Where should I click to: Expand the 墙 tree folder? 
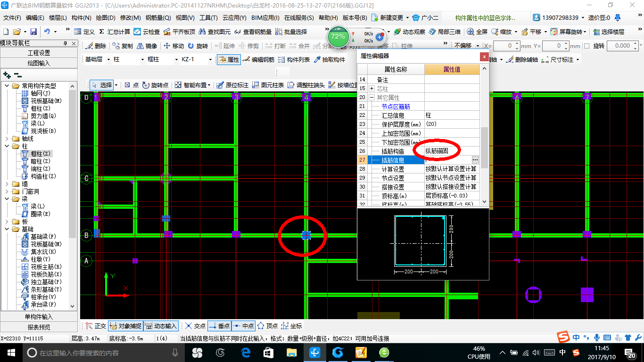click(x=7, y=184)
